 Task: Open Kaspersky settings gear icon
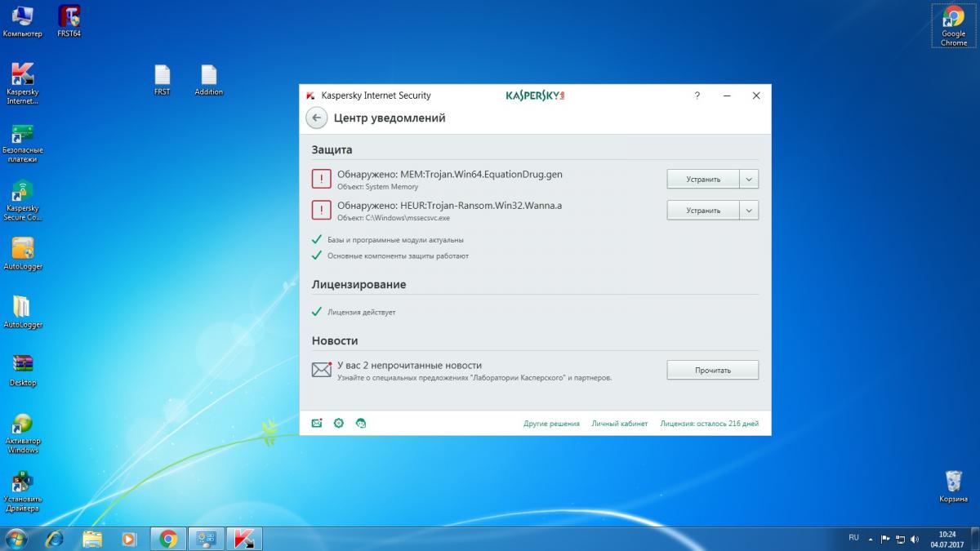tap(339, 423)
